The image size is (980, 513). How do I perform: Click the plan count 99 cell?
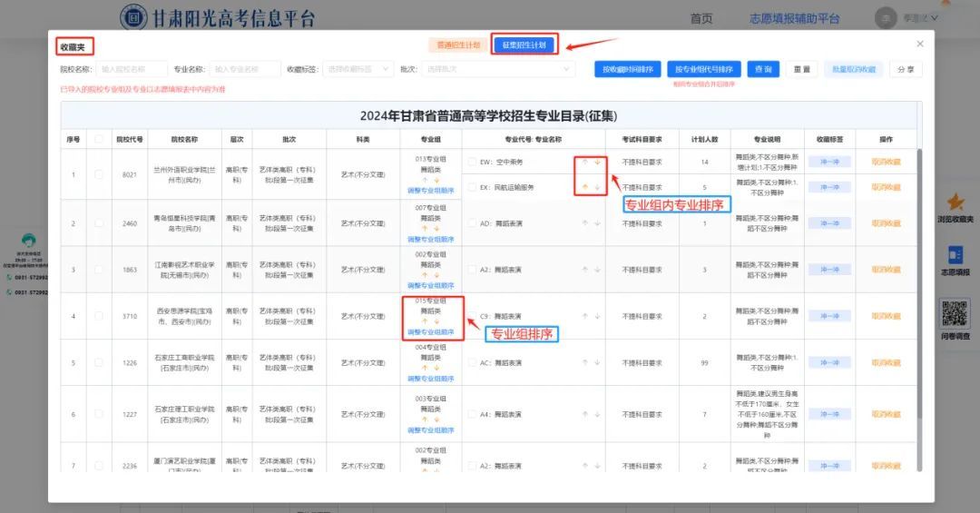(x=704, y=363)
